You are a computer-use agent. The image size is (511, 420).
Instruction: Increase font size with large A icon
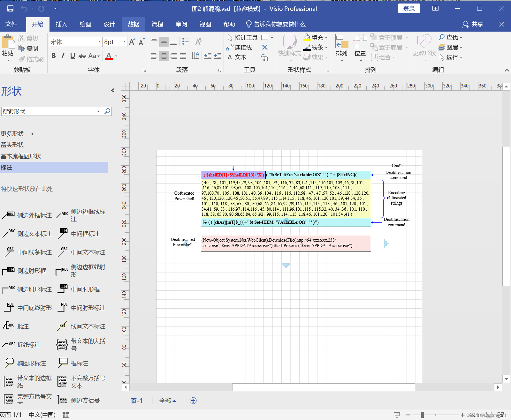(132, 42)
